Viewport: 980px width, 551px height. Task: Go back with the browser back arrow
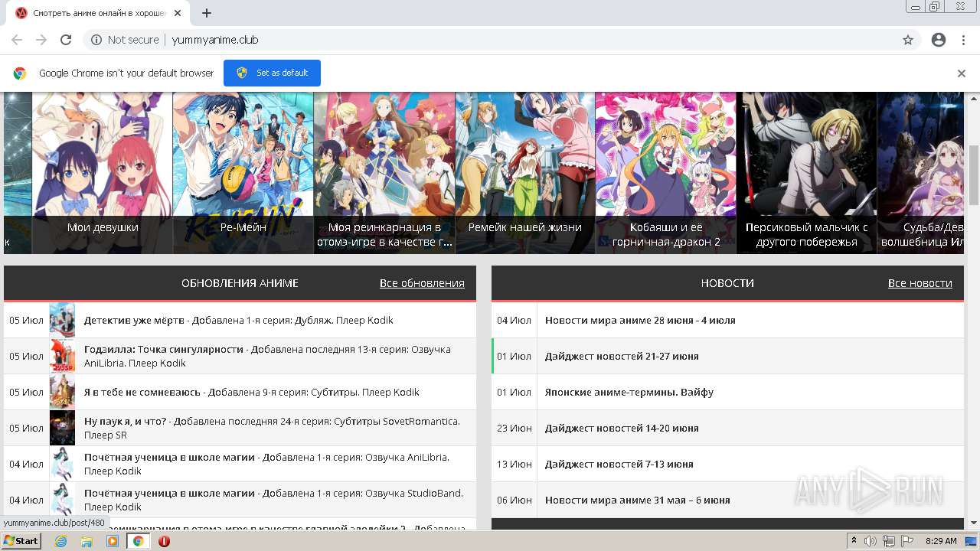(x=17, y=40)
